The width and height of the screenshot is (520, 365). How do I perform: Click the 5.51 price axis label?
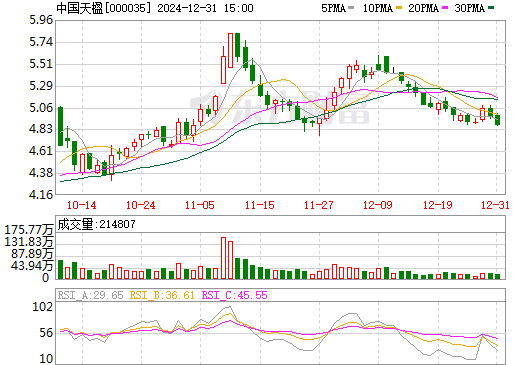pyautogui.click(x=41, y=64)
